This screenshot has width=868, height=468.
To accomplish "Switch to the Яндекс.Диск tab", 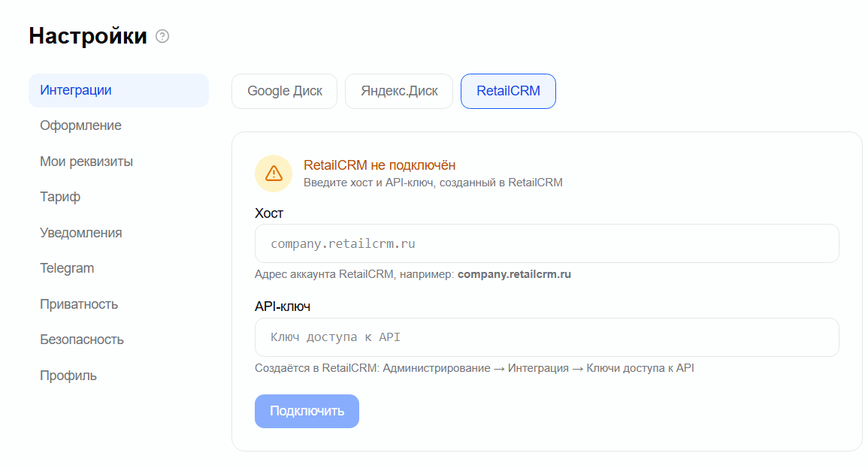I will 399,92.
